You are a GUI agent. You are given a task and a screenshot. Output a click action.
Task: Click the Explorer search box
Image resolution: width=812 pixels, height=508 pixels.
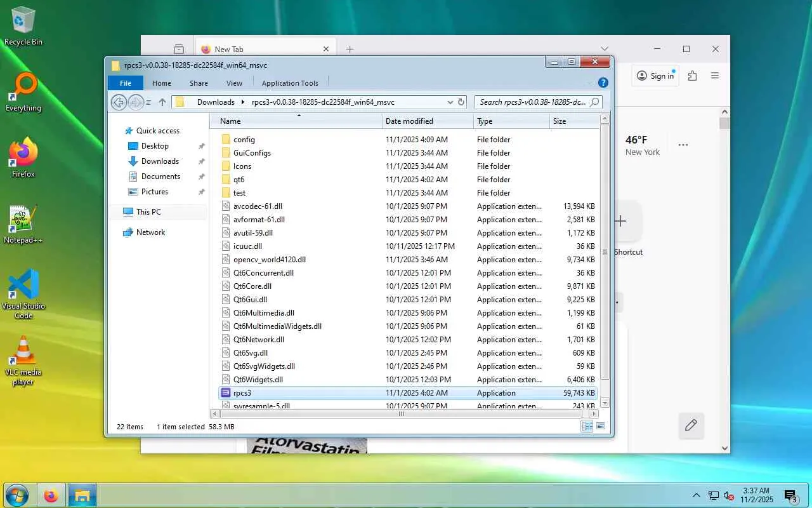pyautogui.click(x=539, y=102)
